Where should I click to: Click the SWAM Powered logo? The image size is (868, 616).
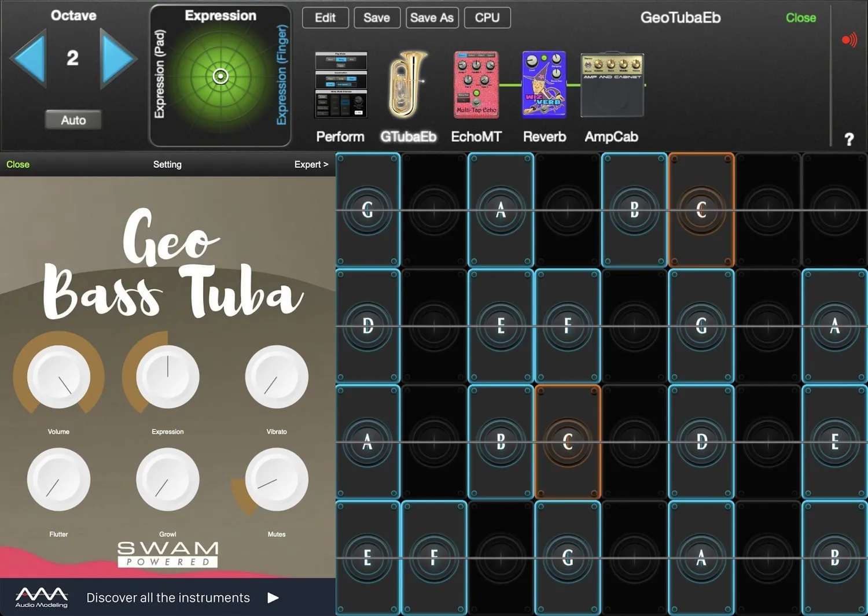(168, 554)
